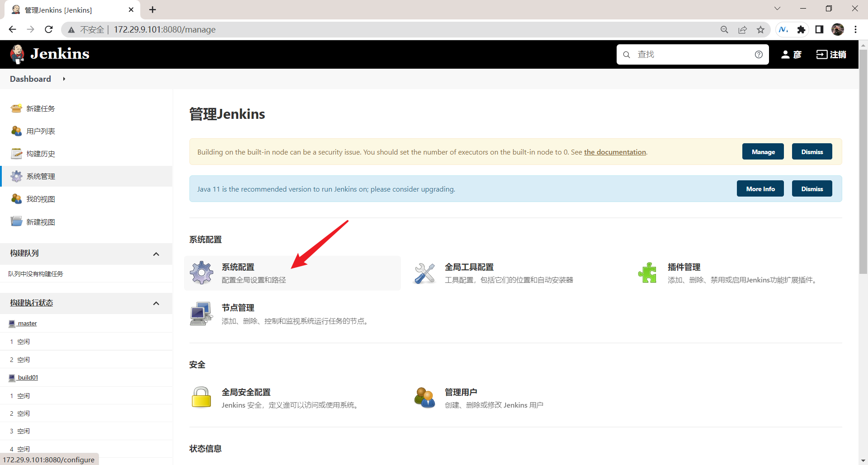868x465 pixels.
Task: Open the build01 node link
Action: tap(28, 378)
